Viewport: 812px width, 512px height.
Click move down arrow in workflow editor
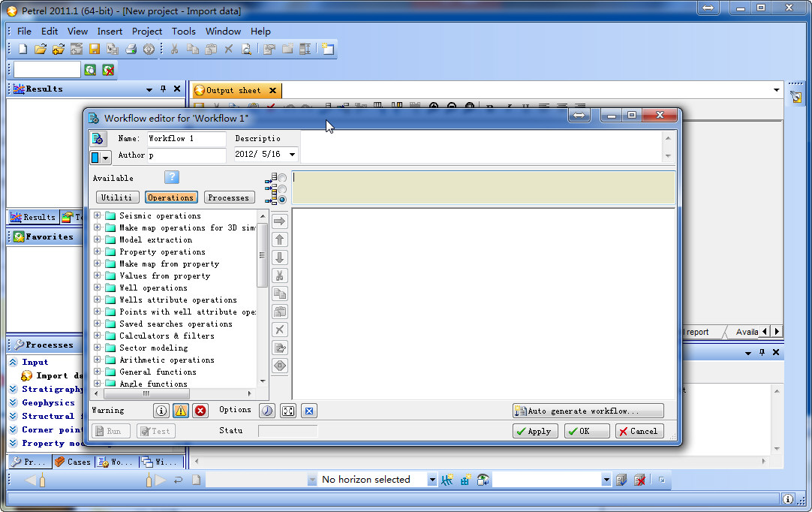[x=280, y=258]
